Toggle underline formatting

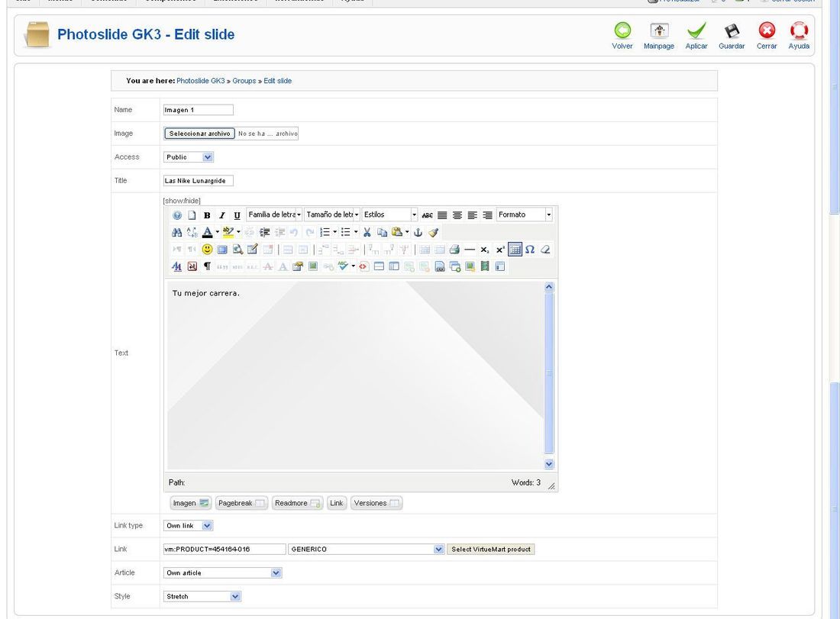coord(237,215)
